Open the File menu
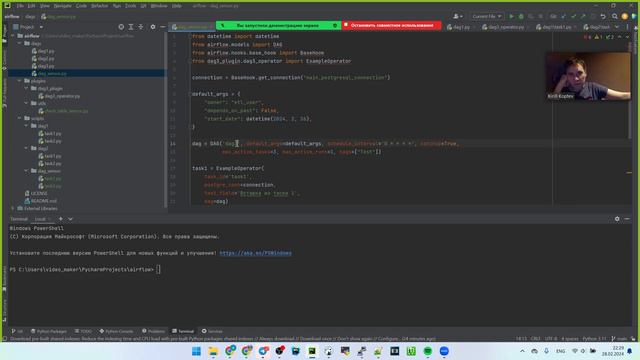 pyautogui.click(x=20, y=6)
